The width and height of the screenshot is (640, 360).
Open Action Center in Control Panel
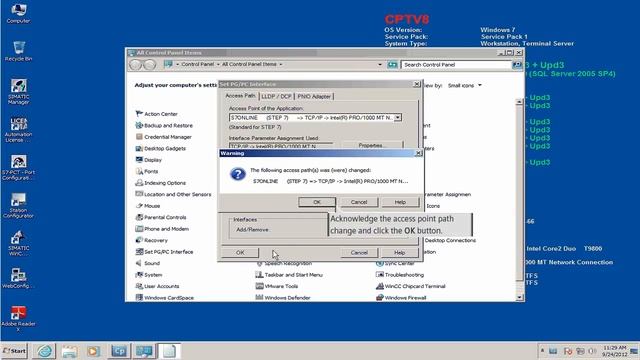(x=156, y=114)
